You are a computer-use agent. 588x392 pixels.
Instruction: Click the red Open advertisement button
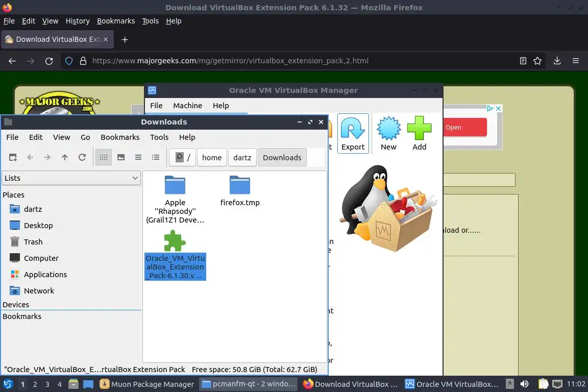point(465,128)
